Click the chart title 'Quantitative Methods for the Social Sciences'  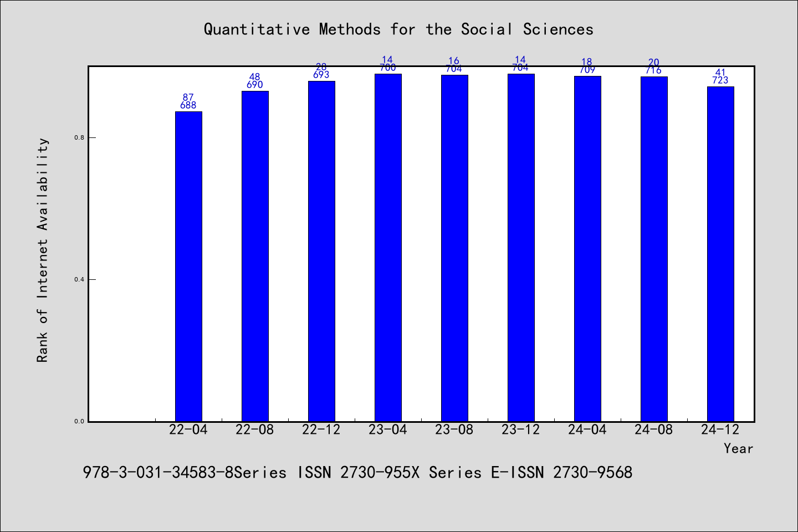(398, 29)
